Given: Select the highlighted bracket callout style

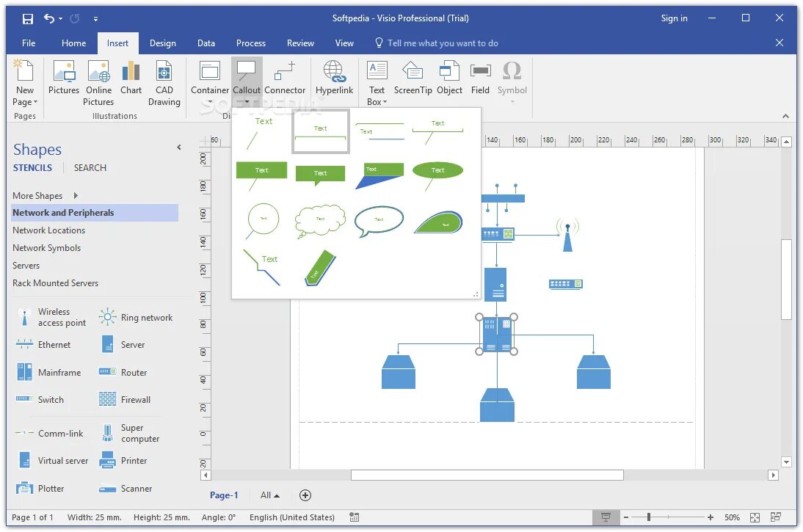Looking at the screenshot, I should (x=321, y=131).
